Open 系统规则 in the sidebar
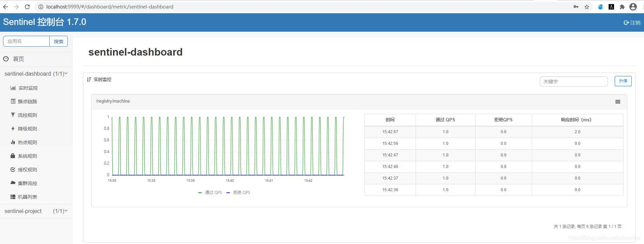644x244 pixels. tap(28, 156)
